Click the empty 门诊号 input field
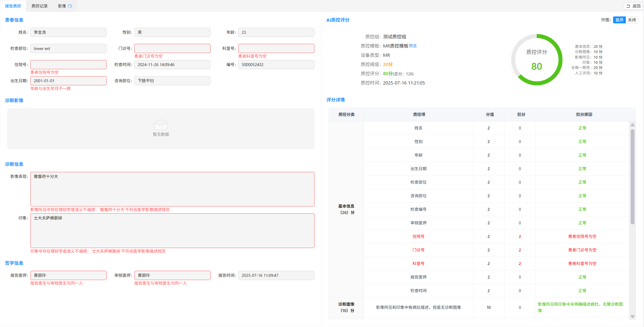The height and width of the screenshot is (327, 644). click(172, 48)
